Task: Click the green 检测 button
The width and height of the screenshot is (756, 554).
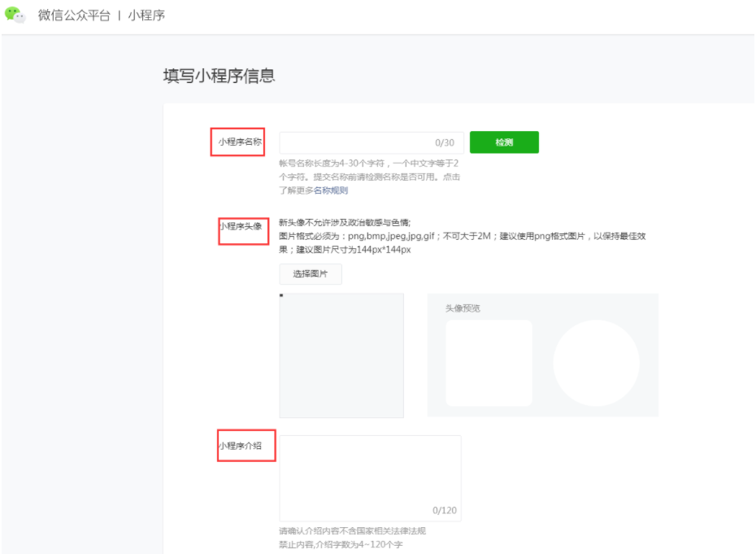Action: pos(504,142)
